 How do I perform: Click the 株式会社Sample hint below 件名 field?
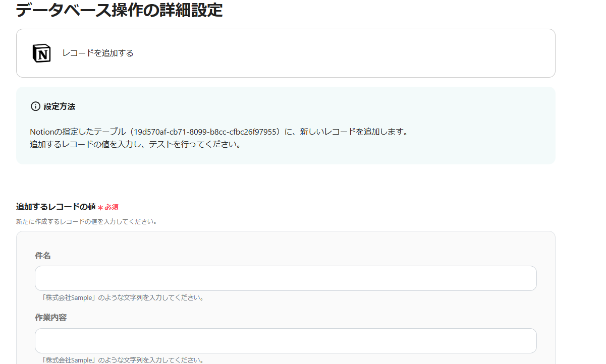pyautogui.click(x=124, y=297)
